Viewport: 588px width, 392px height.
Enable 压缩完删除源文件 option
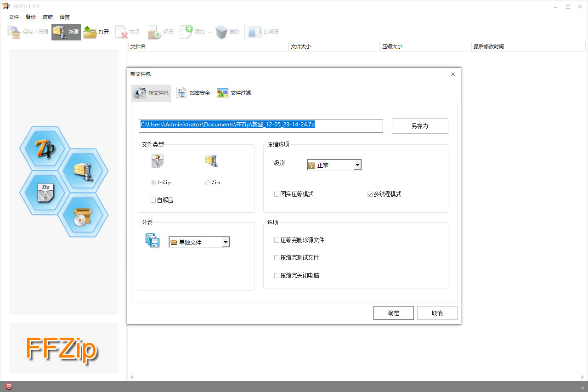click(x=277, y=240)
